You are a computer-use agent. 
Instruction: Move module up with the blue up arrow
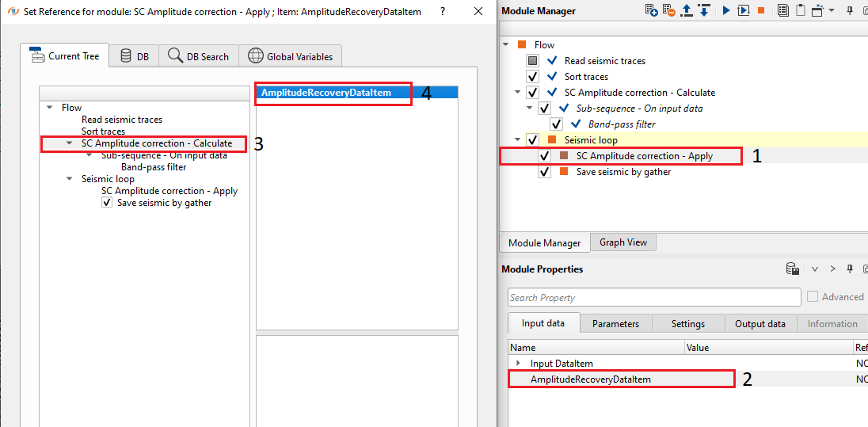point(687,10)
